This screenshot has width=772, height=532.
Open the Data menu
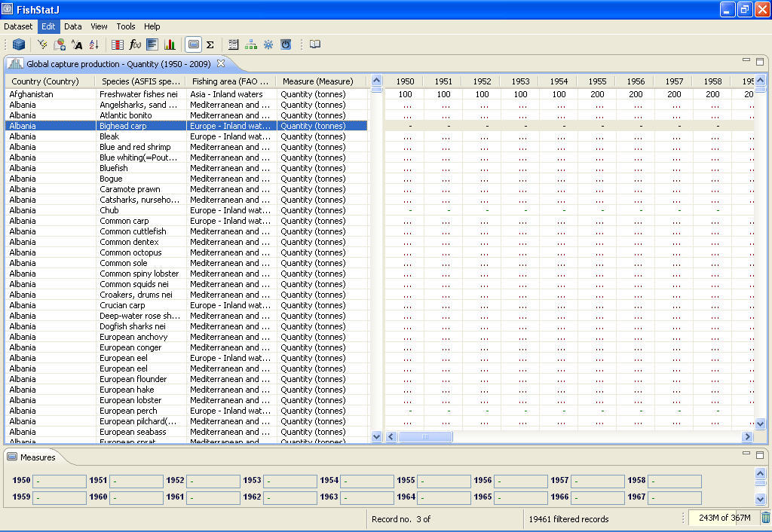[x=72, y=26]
